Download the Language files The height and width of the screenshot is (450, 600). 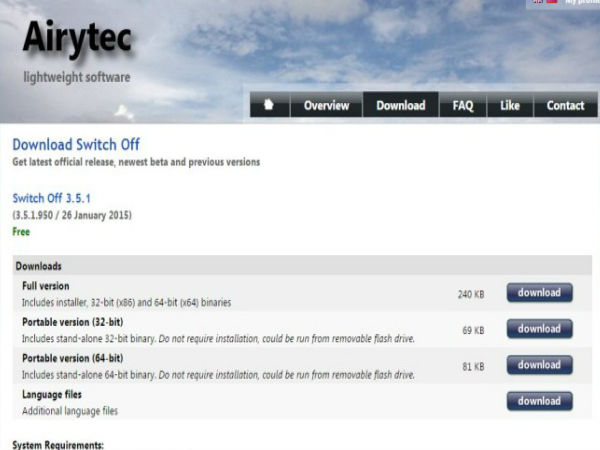pyautogui.click(x=539, y=401)
